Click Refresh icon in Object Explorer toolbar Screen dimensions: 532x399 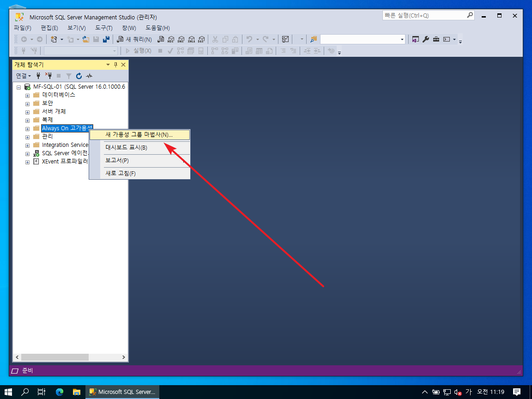pyautogui.click(x=79, y=76)
